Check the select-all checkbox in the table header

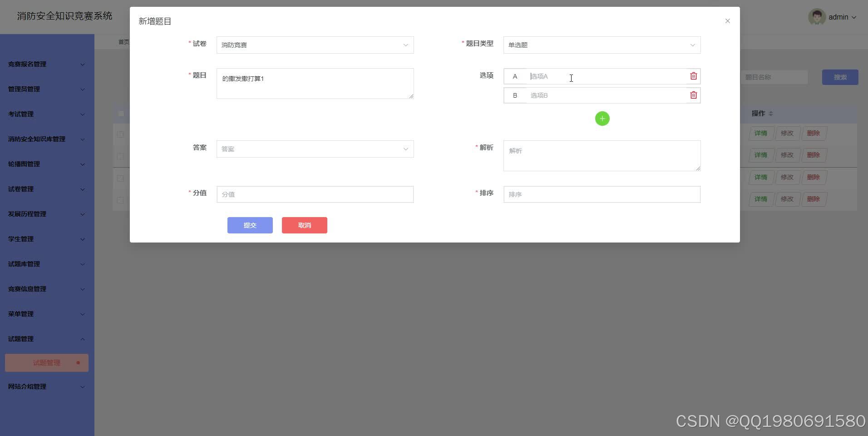tap(120, 114)
